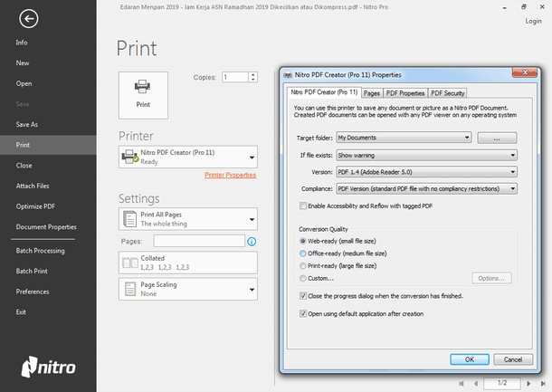This screenshot has width=552, height=392.
Task: Enable Accessibility and Reflow with tagged PDF
Action: point(303,206)
